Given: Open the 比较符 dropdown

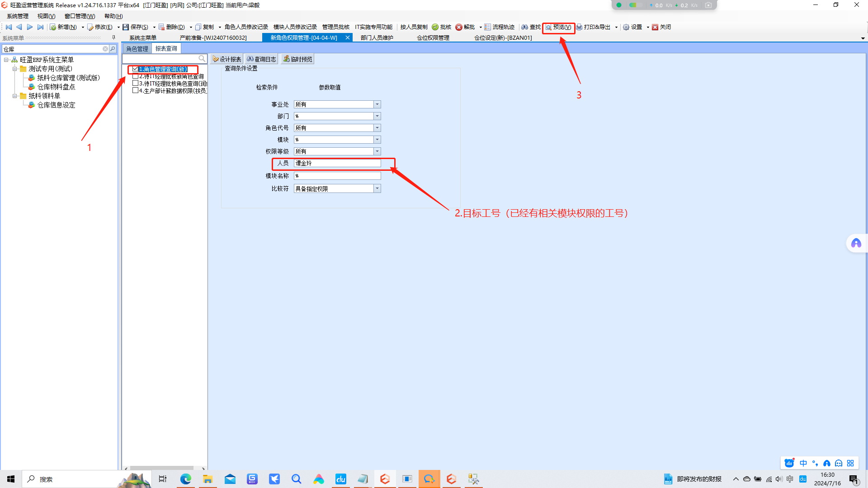Looking at the screenshot, I should click(377, 188).
